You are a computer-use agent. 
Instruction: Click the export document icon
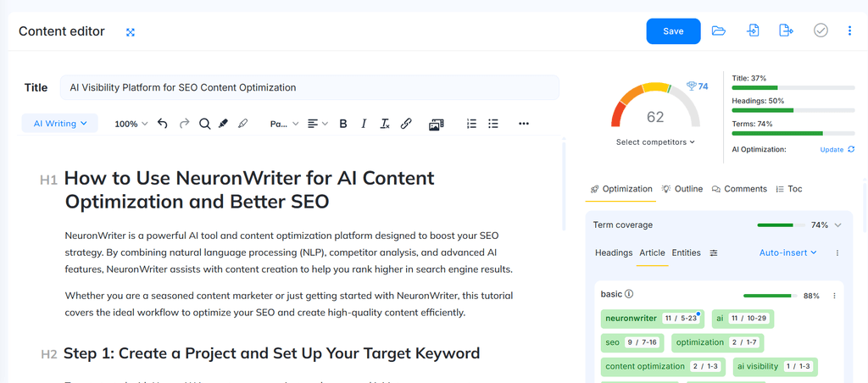(x=786, y=31)
